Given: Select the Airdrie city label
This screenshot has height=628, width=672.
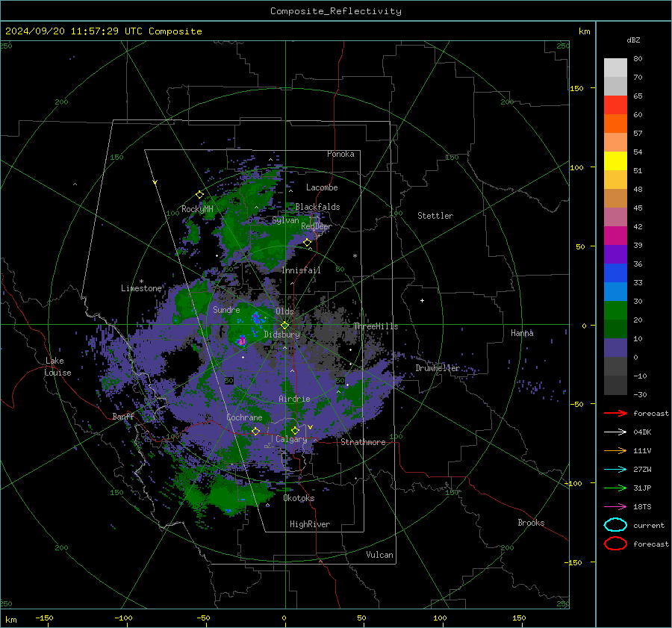Looking at the screenshot, I should tap(294, 399).
